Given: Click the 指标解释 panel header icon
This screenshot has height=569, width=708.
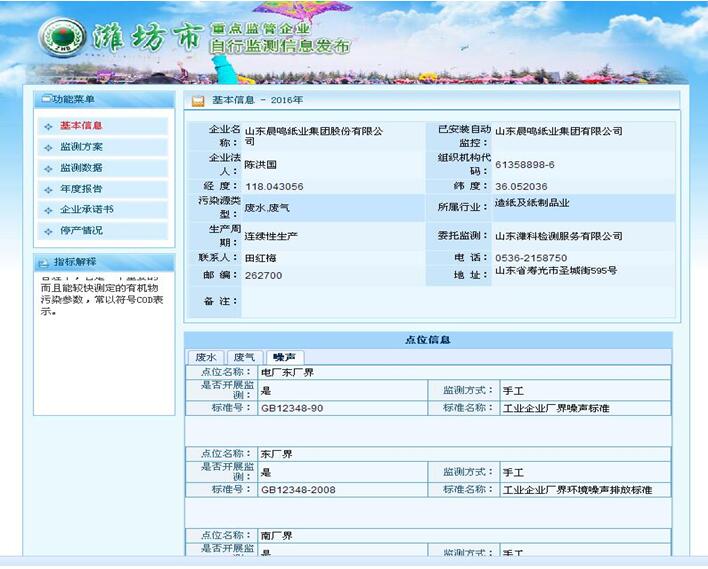Looking at the screenshot, I should [43, 262].
